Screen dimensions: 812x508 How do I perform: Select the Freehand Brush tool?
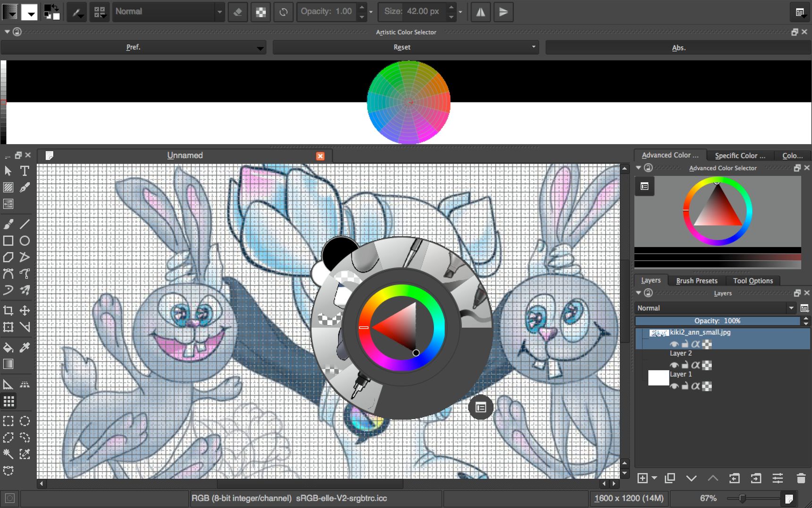pos(8,224)
